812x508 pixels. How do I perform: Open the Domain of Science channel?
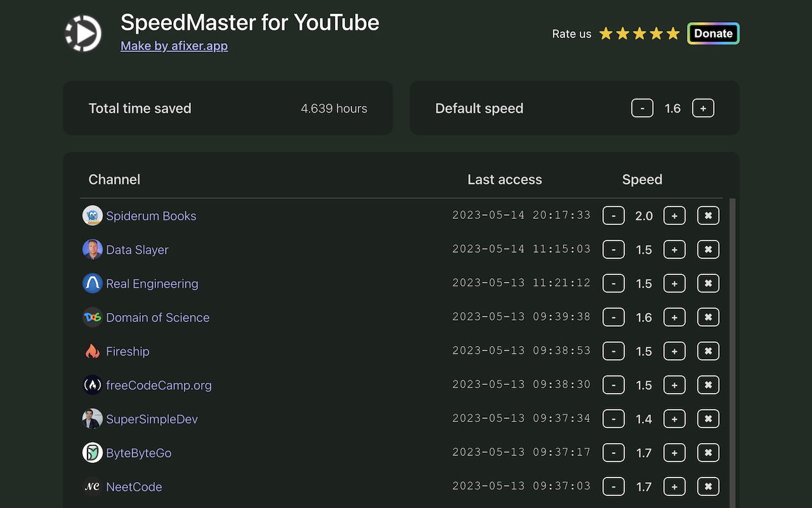coord(157,317)
